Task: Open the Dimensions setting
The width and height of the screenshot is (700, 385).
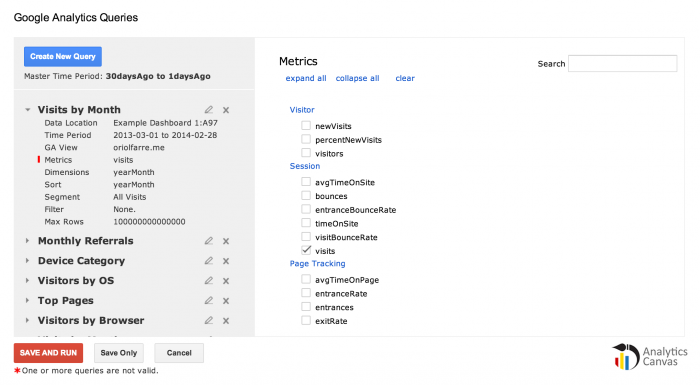Action: point(67,172)
